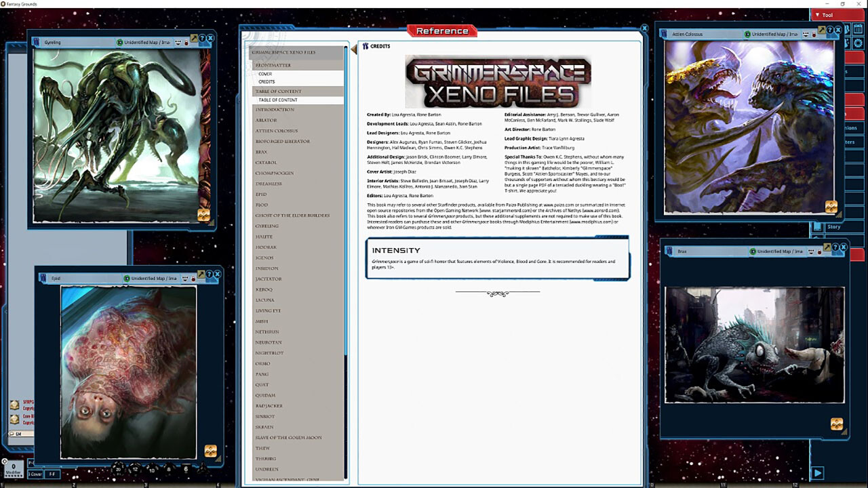The height and width of the screenshot is (488, 868).
Task: Open the calendar icon in sidebar
Action: pos(858,28)
